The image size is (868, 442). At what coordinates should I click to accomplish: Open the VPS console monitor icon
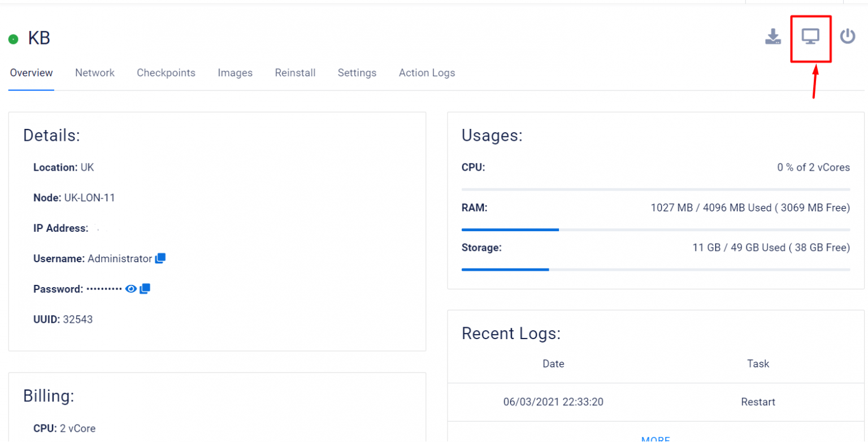(x=810, y=37)
